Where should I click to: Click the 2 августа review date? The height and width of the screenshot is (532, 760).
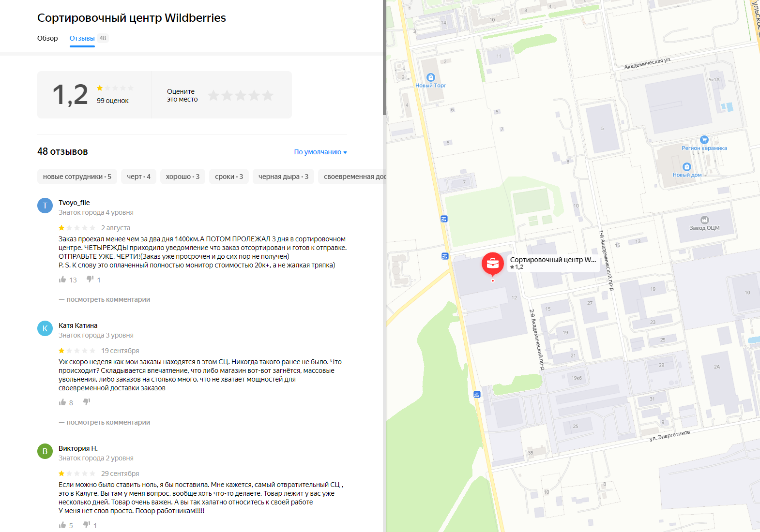[116, 228]
